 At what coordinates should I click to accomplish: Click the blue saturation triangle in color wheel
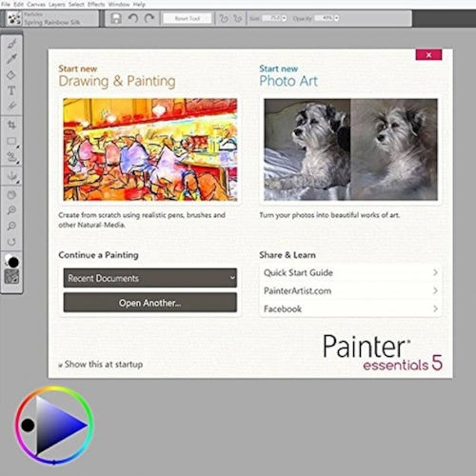point(57,426)
